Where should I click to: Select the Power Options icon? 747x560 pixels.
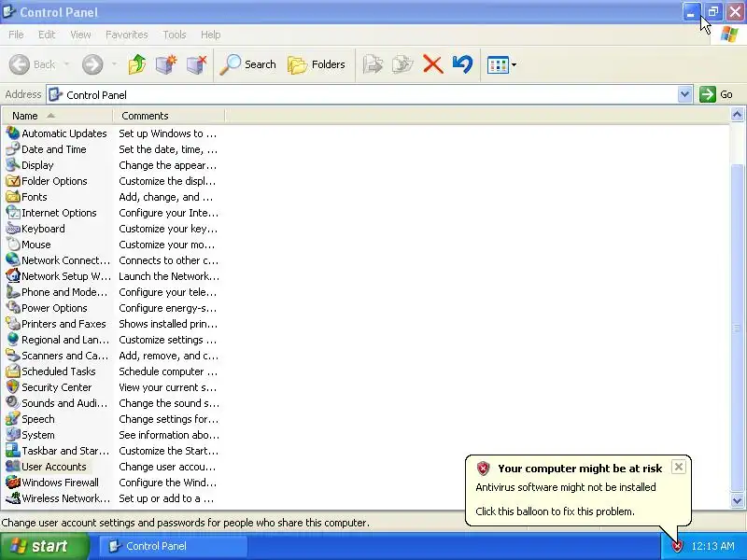[x=13, y=308]
